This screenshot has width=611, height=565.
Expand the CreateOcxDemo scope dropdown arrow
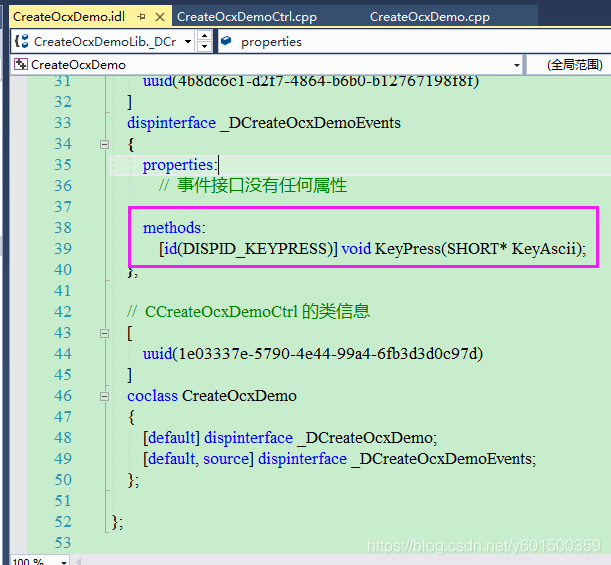point(517,65)
